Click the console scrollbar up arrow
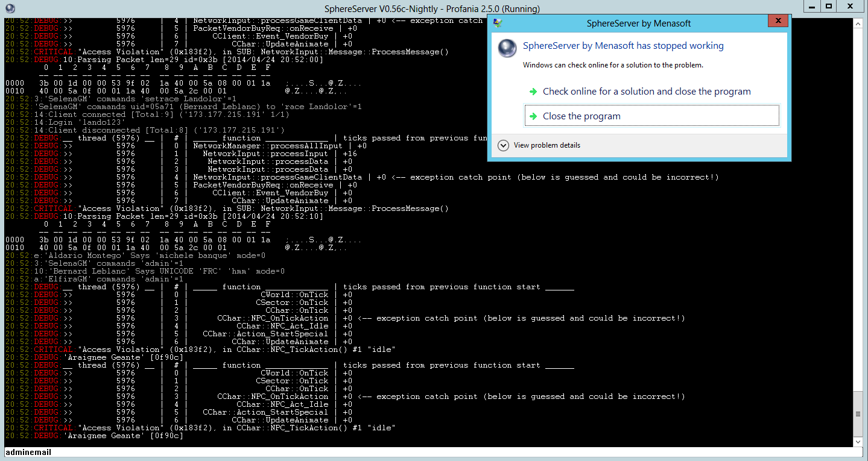868x461 pixels. click(858, 23)
